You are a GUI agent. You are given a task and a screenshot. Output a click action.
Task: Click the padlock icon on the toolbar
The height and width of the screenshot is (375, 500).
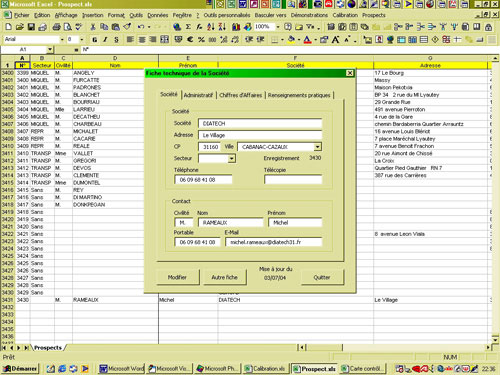(488, 27)
